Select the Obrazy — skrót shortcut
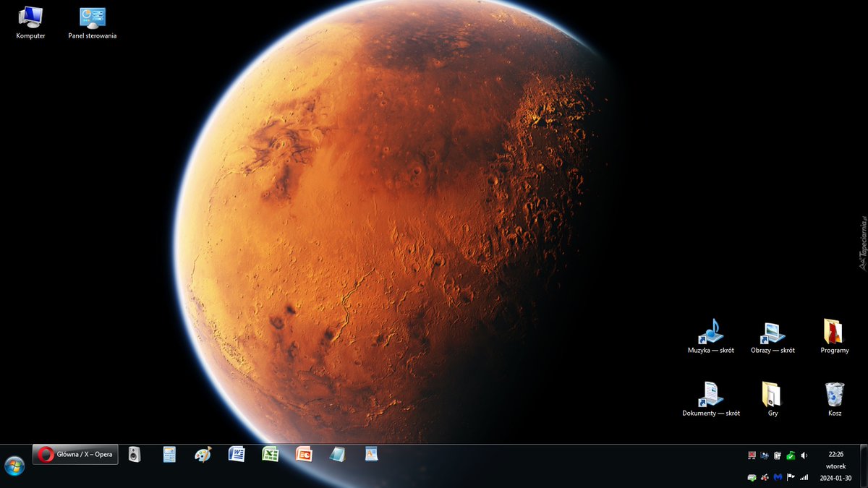The width and height of the screenshot is (868, 488). point(773,336)
